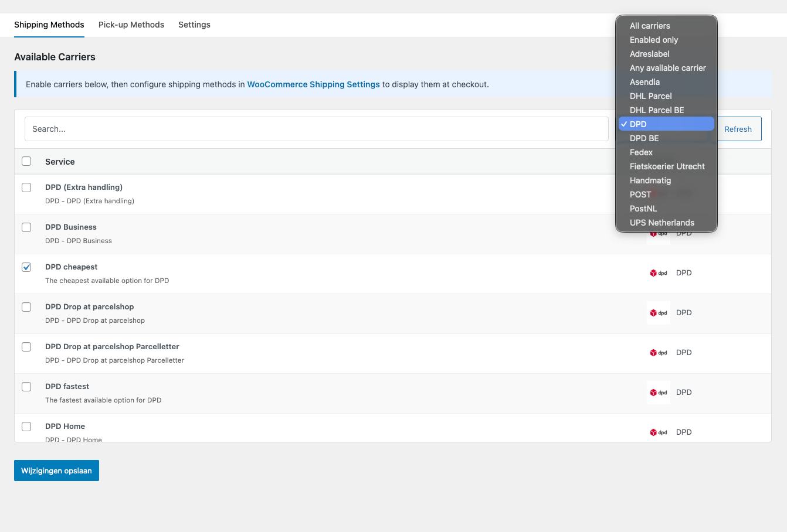Viewport: 787px width, 532px height.
Task: Select the checked DPD option in dropdown
Action: click(x=666, y=124)
